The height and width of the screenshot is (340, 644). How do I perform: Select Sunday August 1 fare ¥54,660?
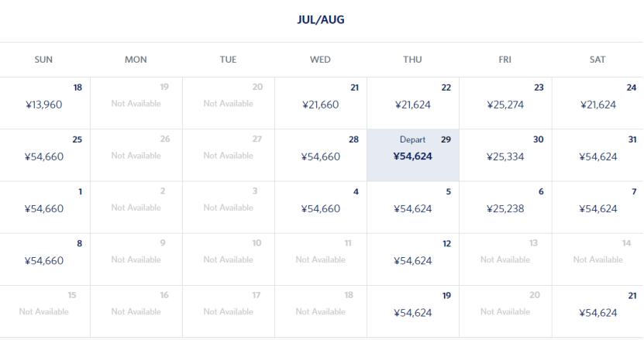click(x=45, y=208)
